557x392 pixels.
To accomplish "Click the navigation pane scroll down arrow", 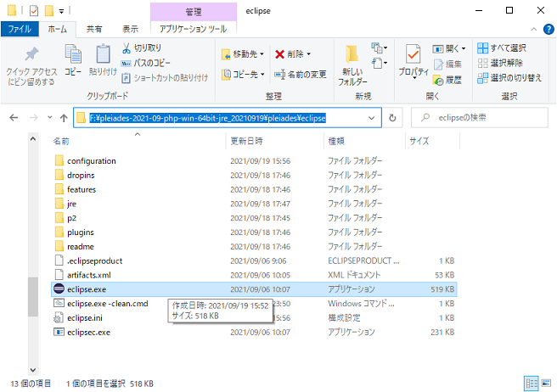I will pos(33,370).
